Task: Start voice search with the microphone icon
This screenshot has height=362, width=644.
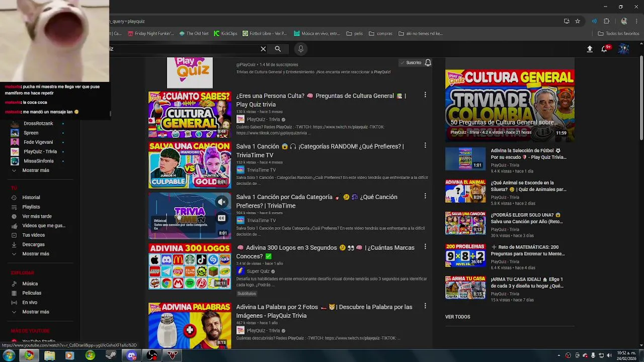Action: tap(301, 49)
